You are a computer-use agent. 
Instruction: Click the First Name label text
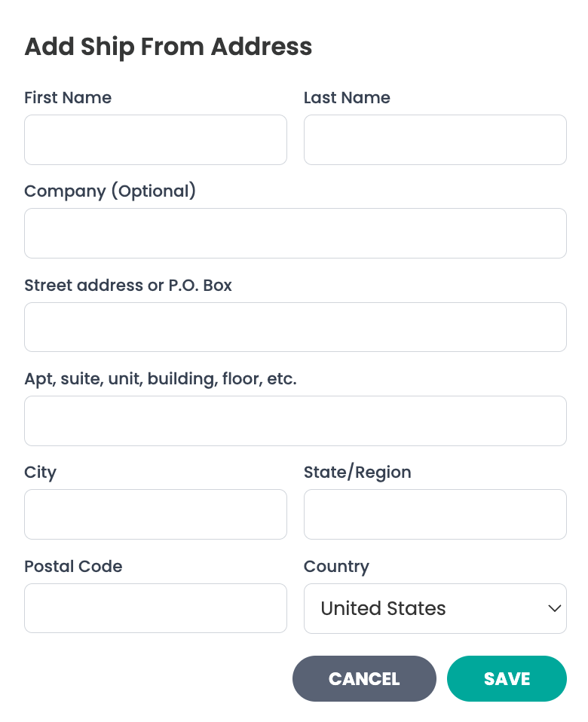pos(68,97)
